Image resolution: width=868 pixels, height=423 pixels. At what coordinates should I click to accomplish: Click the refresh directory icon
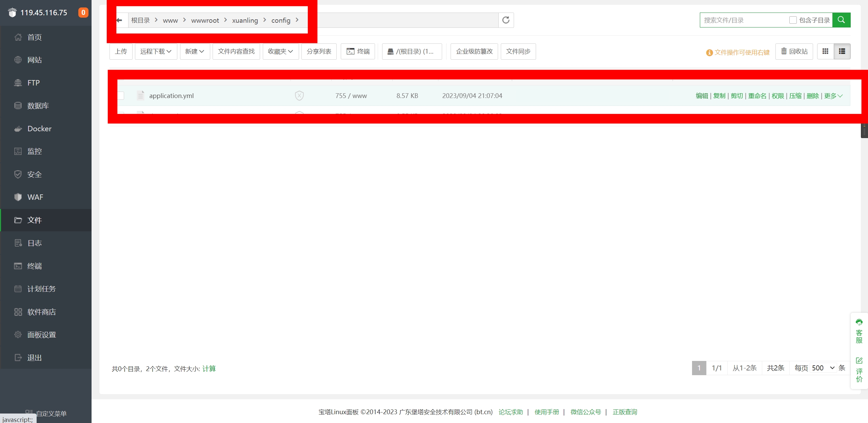(x=506, y=20)
